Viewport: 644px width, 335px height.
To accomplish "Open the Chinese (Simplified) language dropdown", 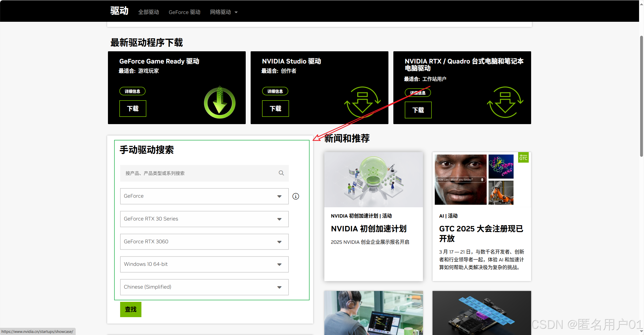I will click(x=204, y=287).
